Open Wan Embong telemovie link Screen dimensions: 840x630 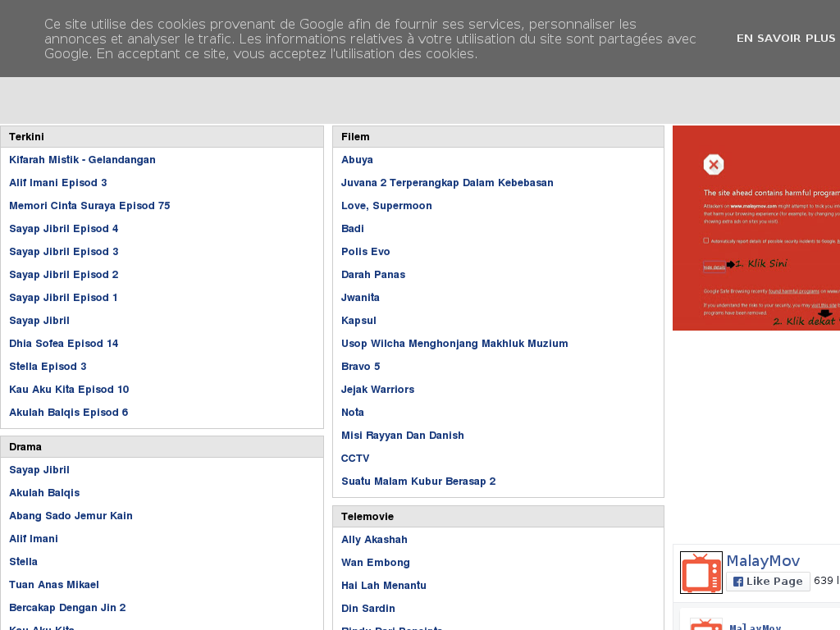pos(376,563)
